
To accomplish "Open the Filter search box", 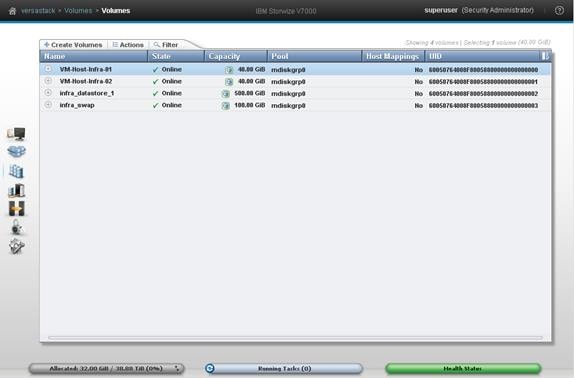I will point(166,45).
